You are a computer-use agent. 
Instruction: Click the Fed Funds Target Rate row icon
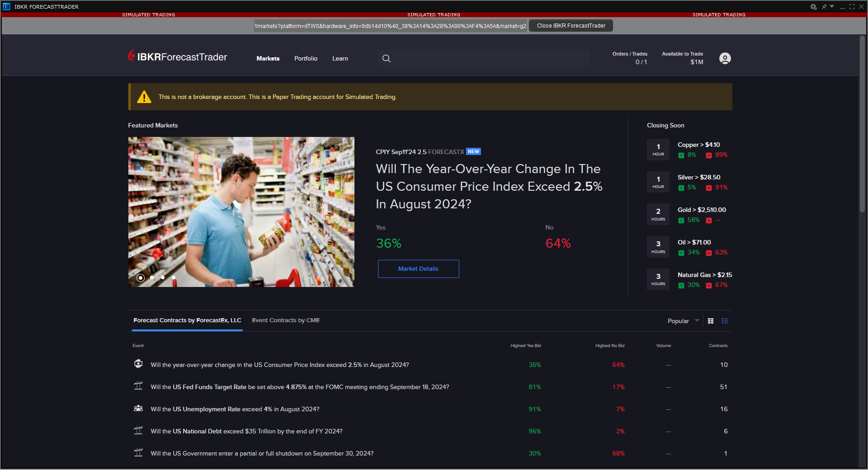(138, 385)
